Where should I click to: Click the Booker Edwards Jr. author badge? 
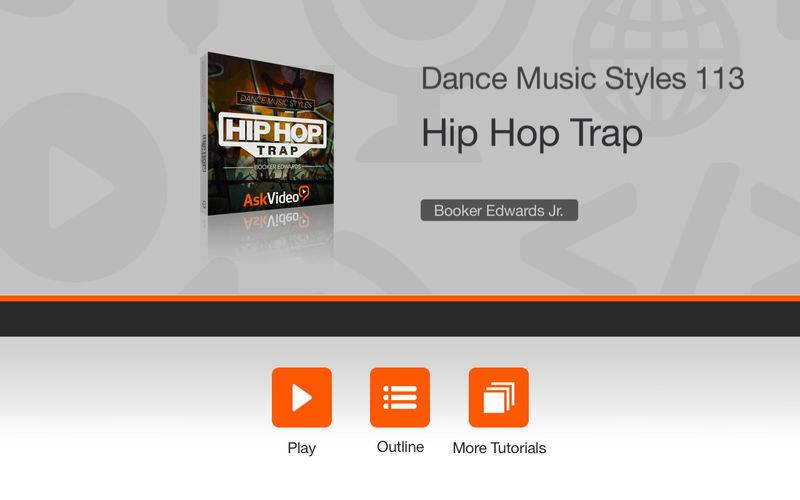pos(499,210)
